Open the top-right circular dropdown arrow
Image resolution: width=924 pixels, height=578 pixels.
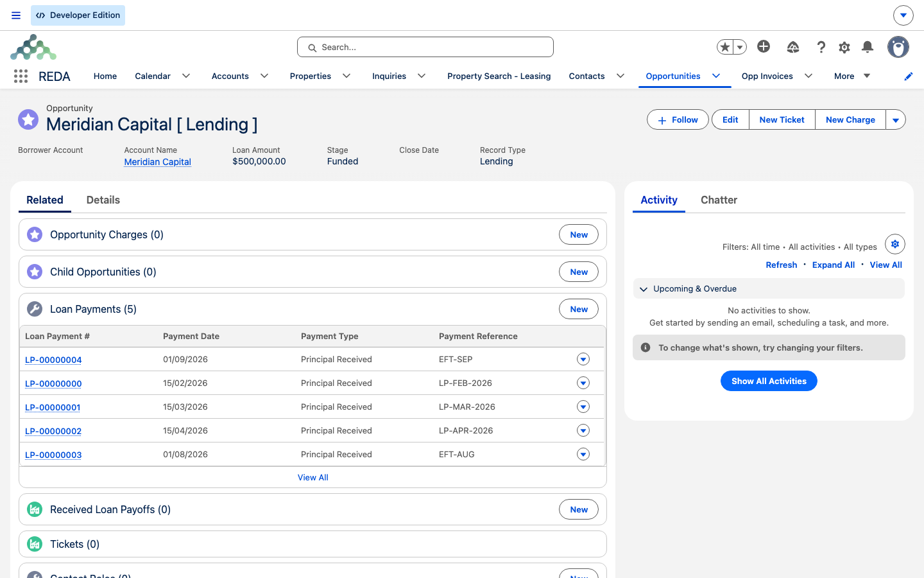tap(903, 15)
